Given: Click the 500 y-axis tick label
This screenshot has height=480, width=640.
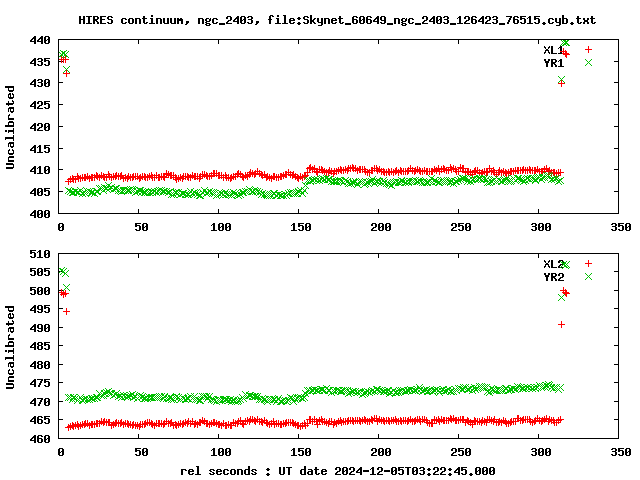Looking at the screenshot, I should point(40,291).
